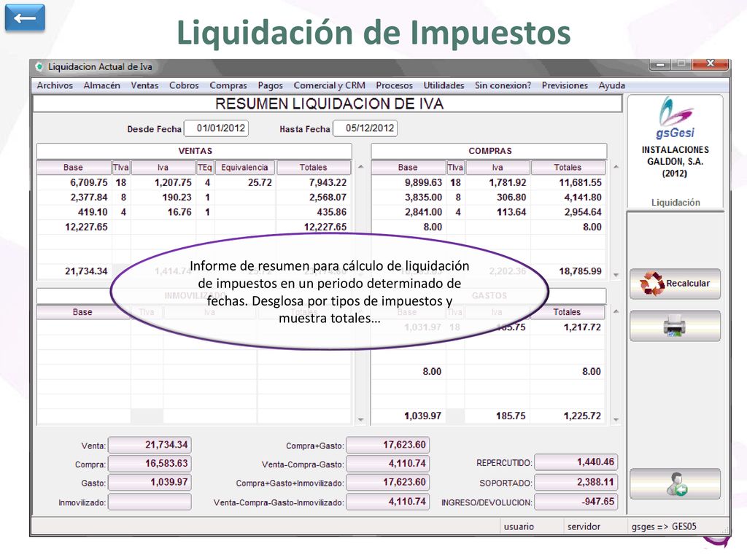This screenshot has height=560, width=747.
Task: Click the Ventas scroll up arrow
Action: click(360, 167)
